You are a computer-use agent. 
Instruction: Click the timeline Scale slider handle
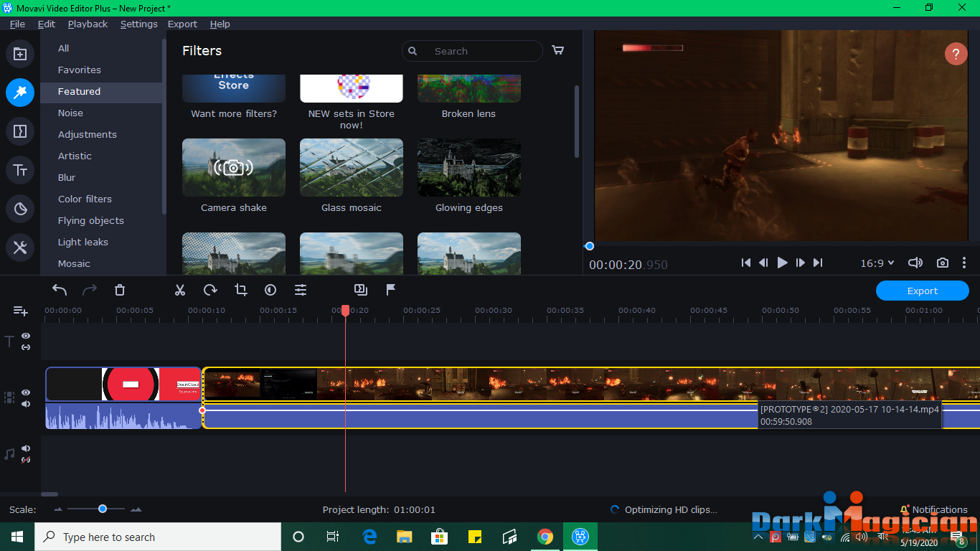point(103,509)
